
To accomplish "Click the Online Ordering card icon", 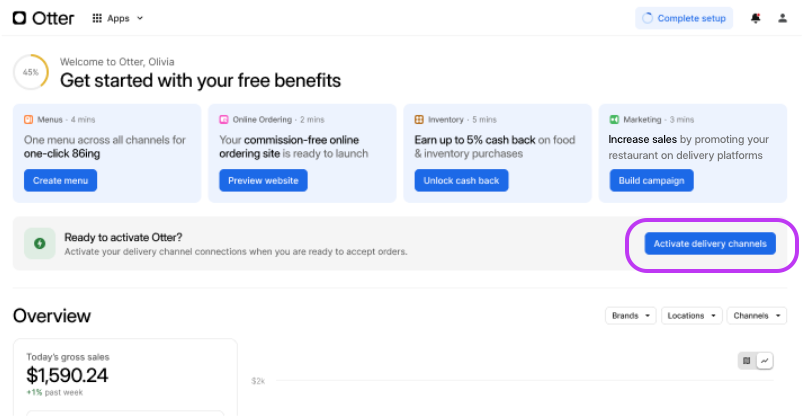I will pos(224,119).
